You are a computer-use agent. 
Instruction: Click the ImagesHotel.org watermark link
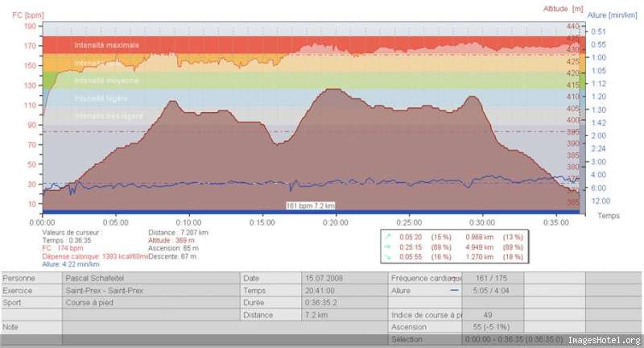(x=605, y=340)
